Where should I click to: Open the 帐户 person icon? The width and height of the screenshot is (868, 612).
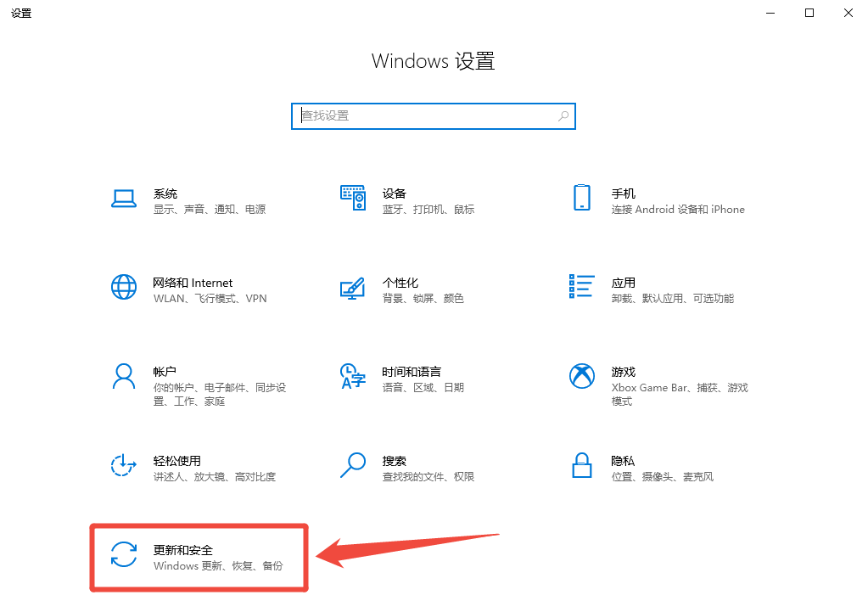pyautogui.click(x=123, y=377)
